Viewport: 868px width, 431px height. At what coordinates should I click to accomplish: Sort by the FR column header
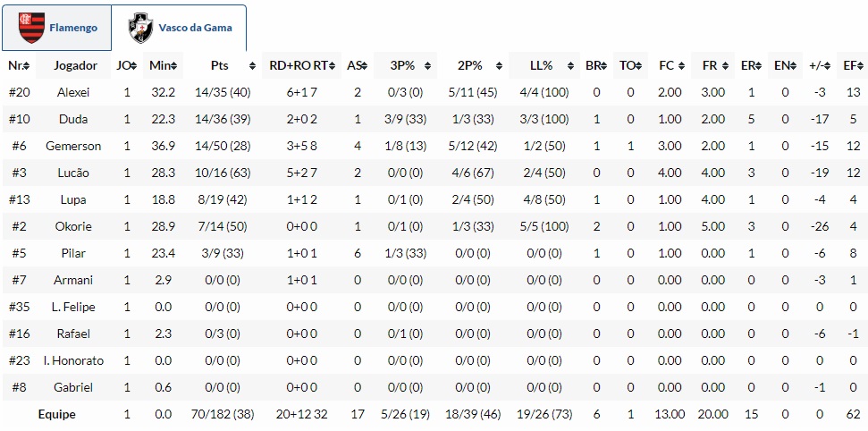coord(712,66)
